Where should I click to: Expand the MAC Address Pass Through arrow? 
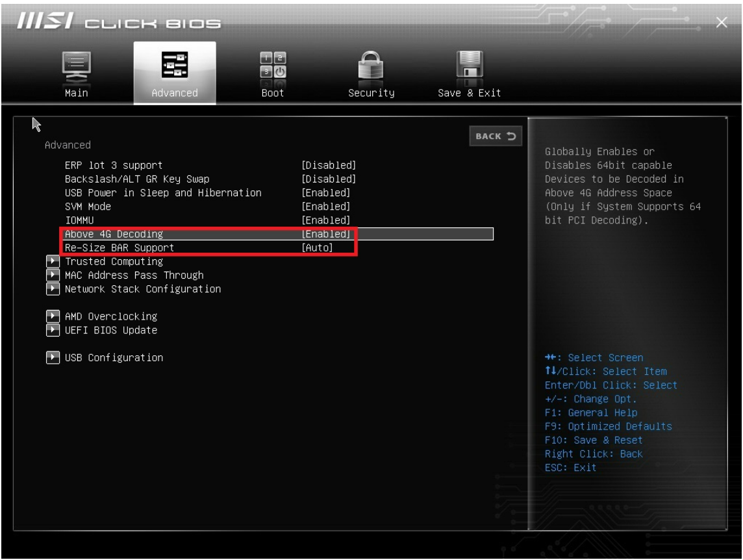click(53, 275)
